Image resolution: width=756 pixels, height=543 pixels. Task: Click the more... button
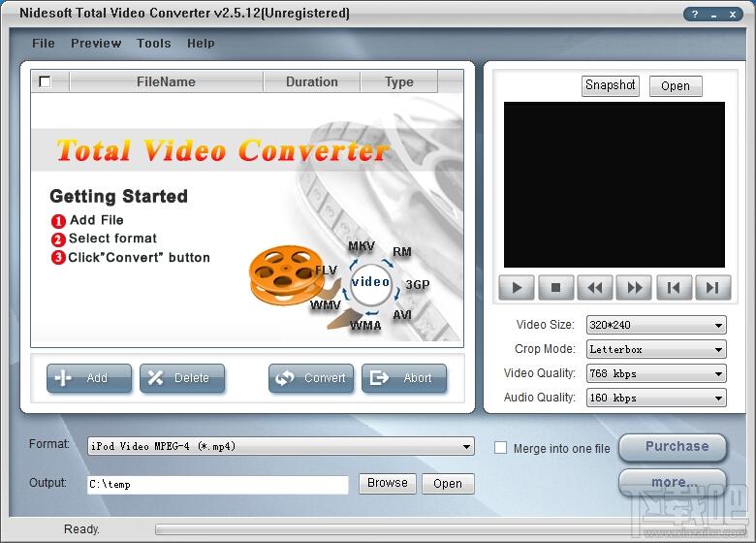point(673,482)
